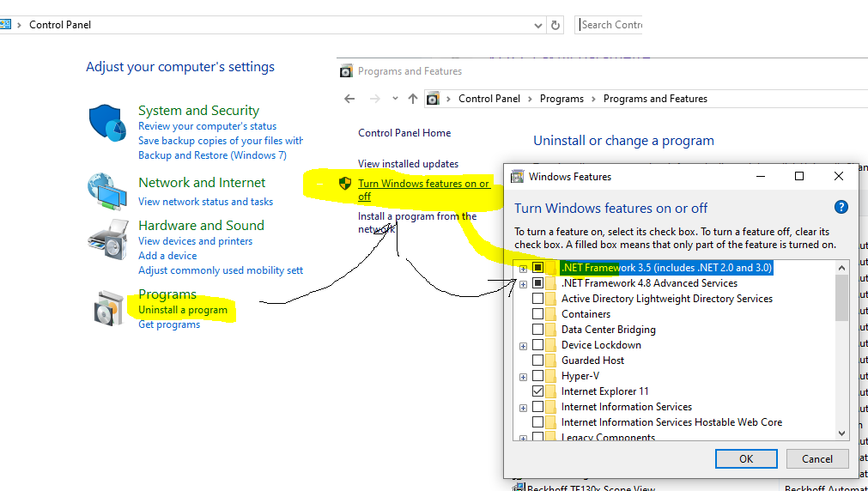The image size is (868, 491).
Task: Click the Windows Features help question icon
Action: point(841,208)
